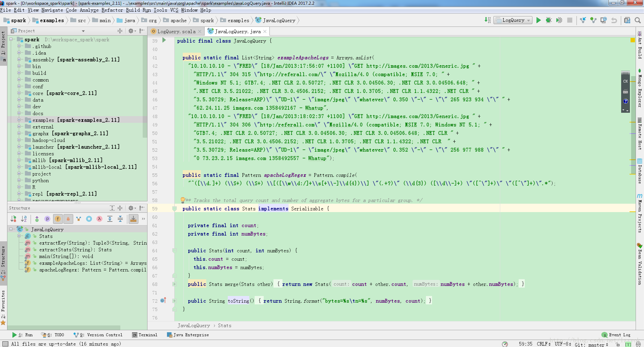The width and height of the screenshot is (644, 347).
Task: Open the Event Log
Action: pyautogui.click(x=616, y=335)
